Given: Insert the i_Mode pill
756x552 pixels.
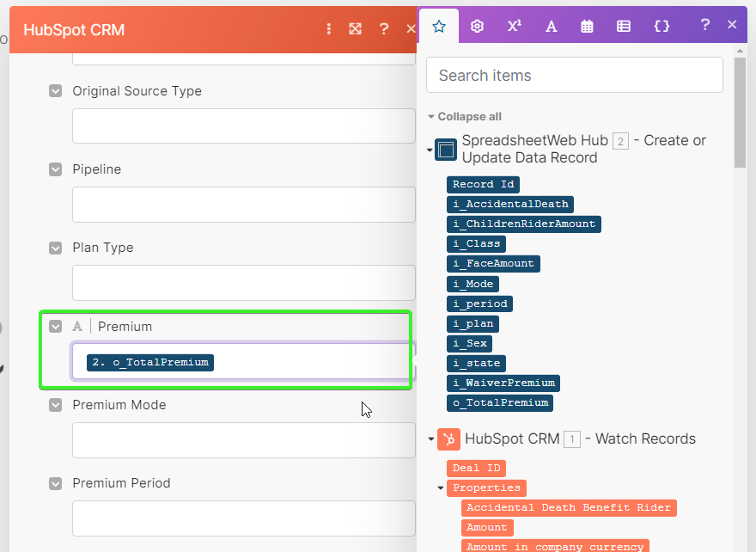Looking at the screenshot, I should [472, 284].
